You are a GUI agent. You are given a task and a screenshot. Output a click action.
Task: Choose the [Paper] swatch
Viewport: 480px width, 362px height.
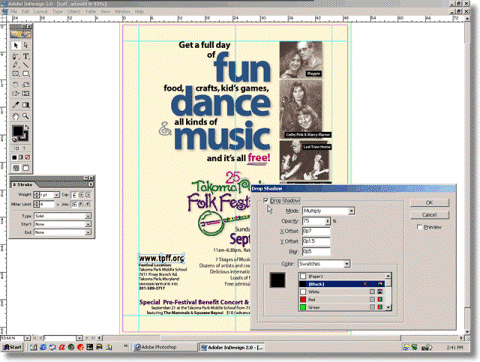tap(342, 276)
